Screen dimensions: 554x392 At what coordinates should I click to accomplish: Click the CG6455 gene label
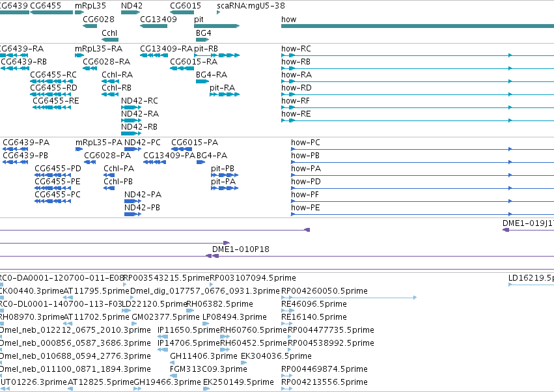click(x=46, y=6)
